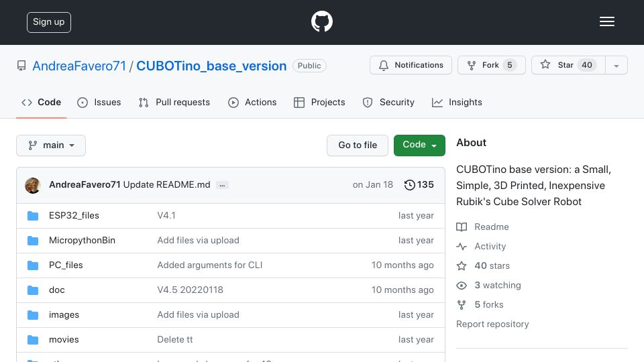Click the doc folder icon

[33, 290]
